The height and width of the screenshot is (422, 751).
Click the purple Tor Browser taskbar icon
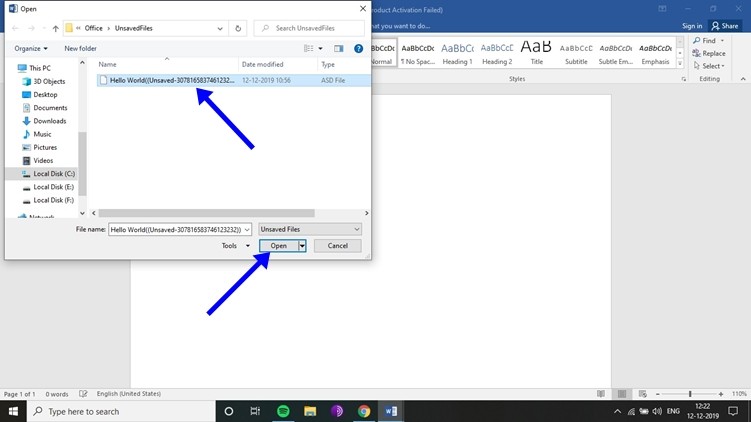click(337, 411)
